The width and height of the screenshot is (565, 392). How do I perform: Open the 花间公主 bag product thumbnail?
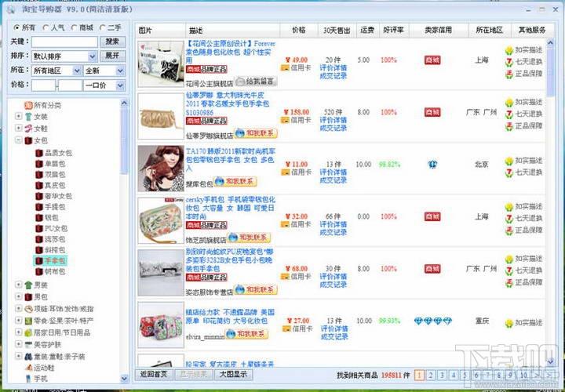(161, 64)
